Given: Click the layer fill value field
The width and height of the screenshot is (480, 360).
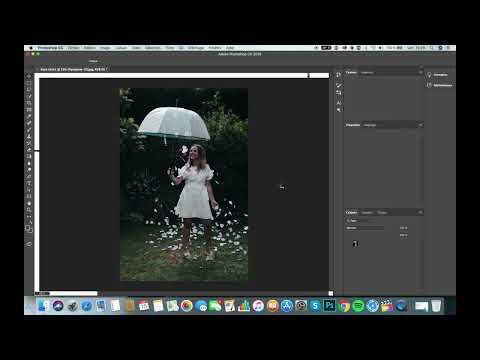Looking at the screenshot, I should pos(403,235).
